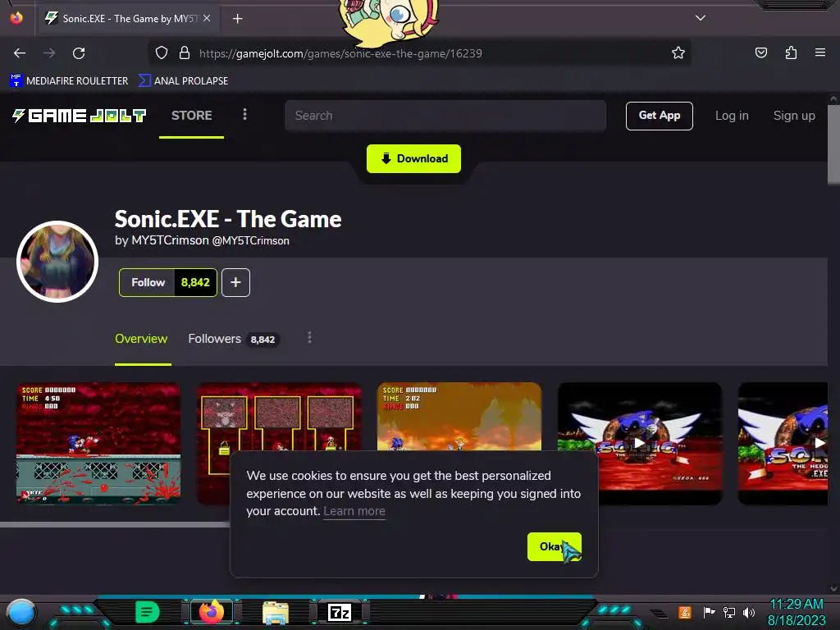The image size is (840, 630).
Task: Play the fourth Sonic title video
Action: click(x=640, y=443)
